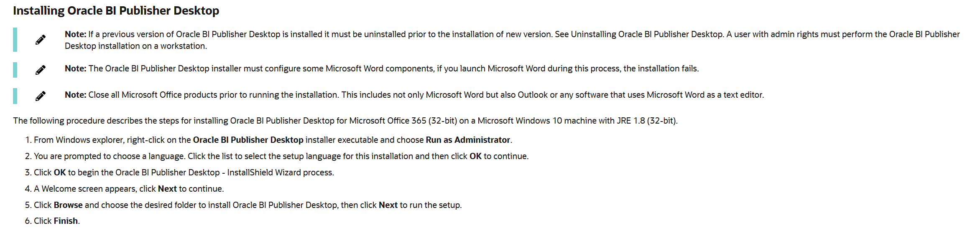Click bold Oracle BI Publisher Desktop in step 1

[x=248, y=140]
